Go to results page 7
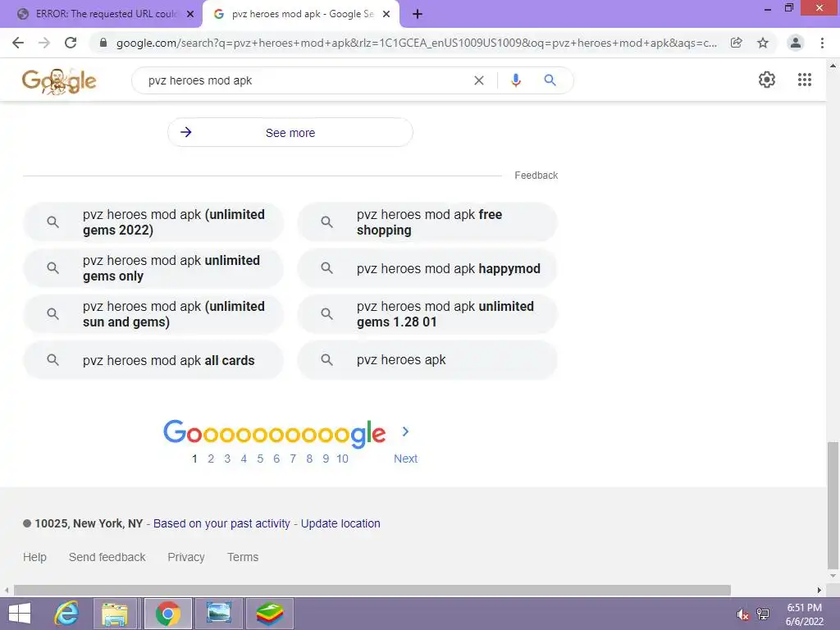The height and width of the screenshot is (630, 840). [293, 459]
